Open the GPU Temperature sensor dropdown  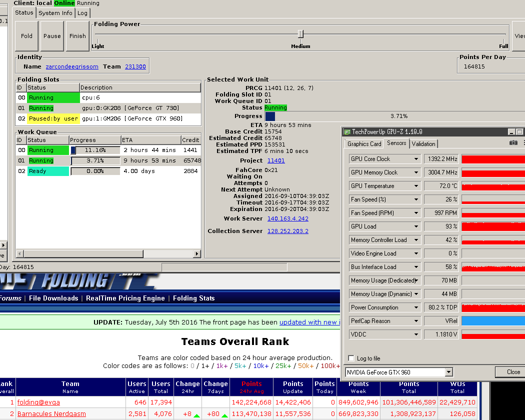416,186
